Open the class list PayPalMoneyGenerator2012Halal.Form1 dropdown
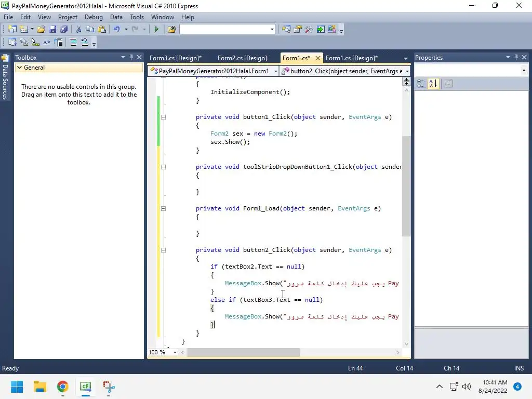 (275, 71)
